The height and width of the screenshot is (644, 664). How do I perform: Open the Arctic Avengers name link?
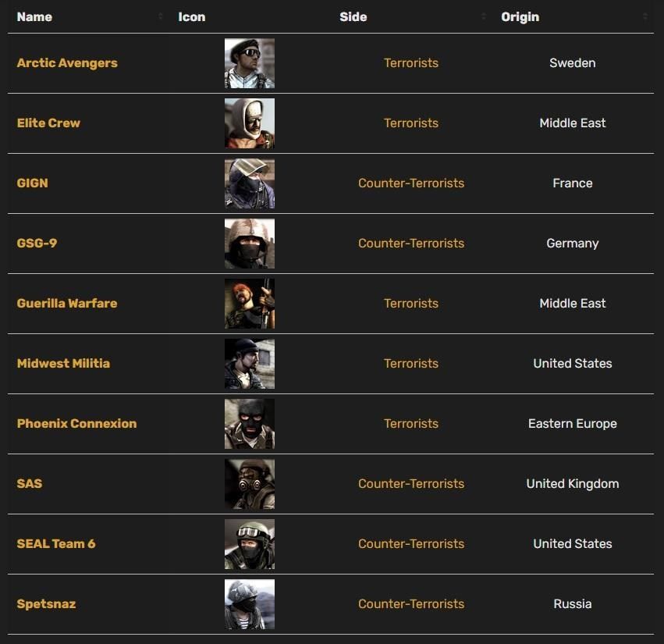67,63
